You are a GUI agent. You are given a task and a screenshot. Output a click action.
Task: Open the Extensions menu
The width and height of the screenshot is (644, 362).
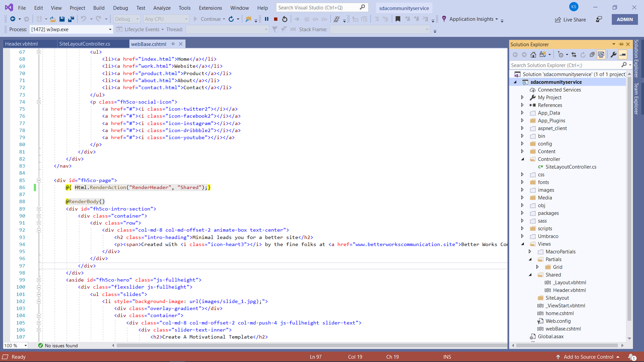click(x=210, y=8)
